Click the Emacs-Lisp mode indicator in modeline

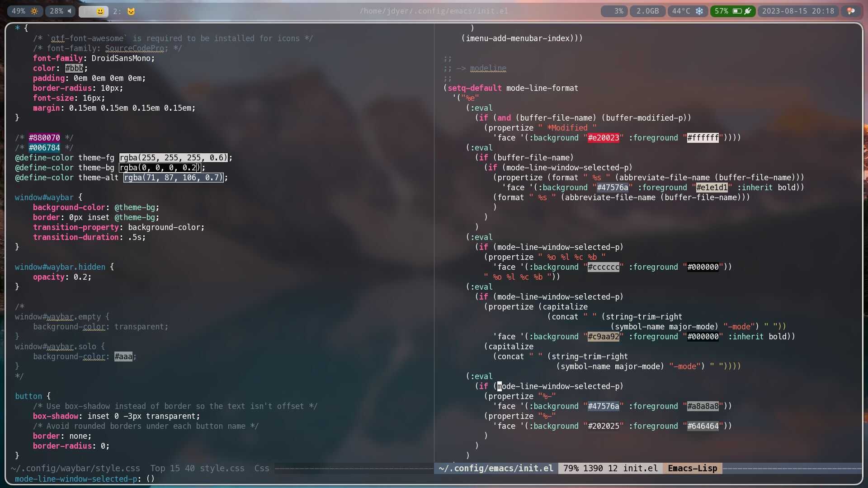pyautogui.click(x=692, y=468)
